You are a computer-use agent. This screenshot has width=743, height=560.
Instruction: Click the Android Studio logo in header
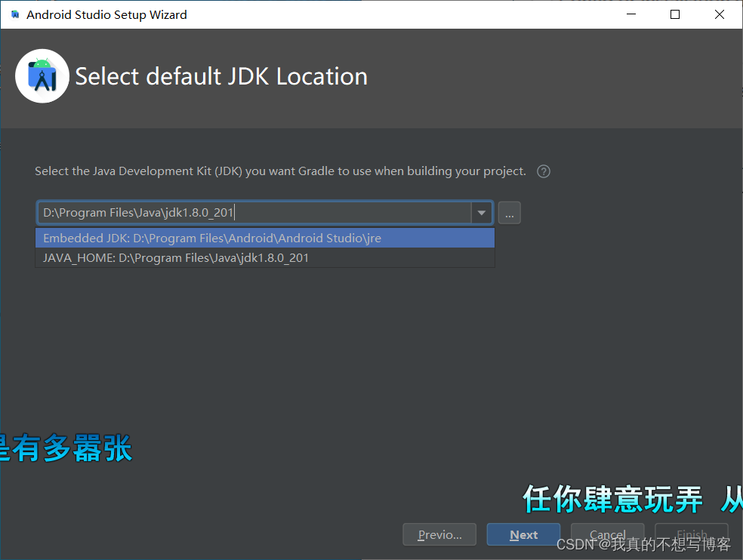coord(42,76)
